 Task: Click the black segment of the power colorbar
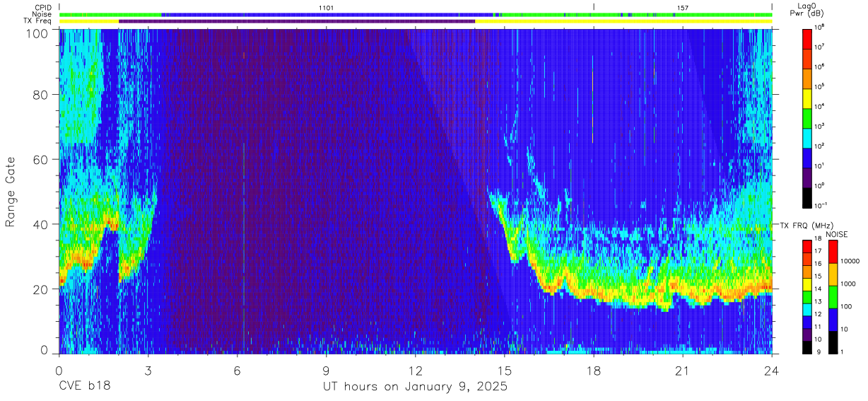click(x=807, y=197)
